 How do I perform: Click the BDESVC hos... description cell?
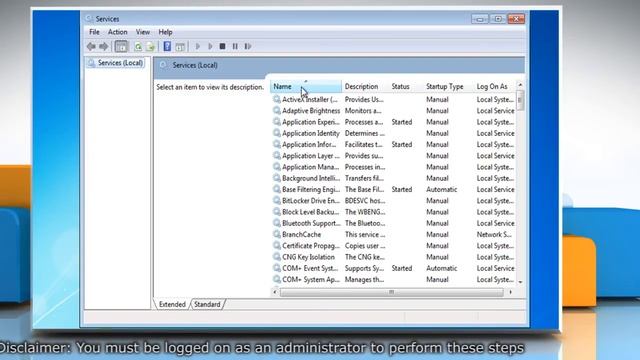point(365,201)
